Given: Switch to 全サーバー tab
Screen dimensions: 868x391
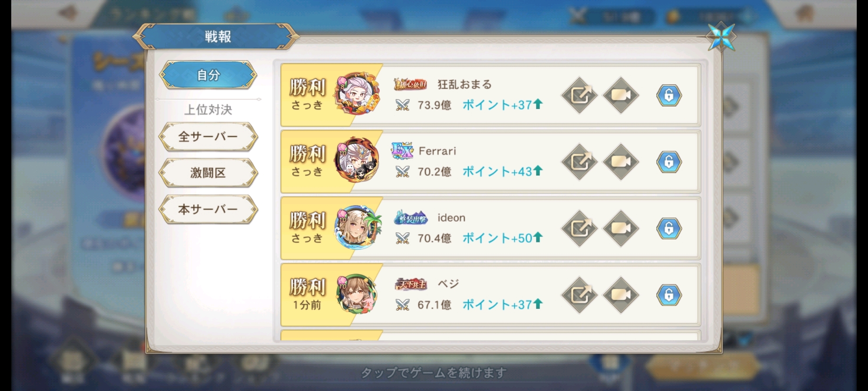Looking at the screenshot, I should point(208,137).
